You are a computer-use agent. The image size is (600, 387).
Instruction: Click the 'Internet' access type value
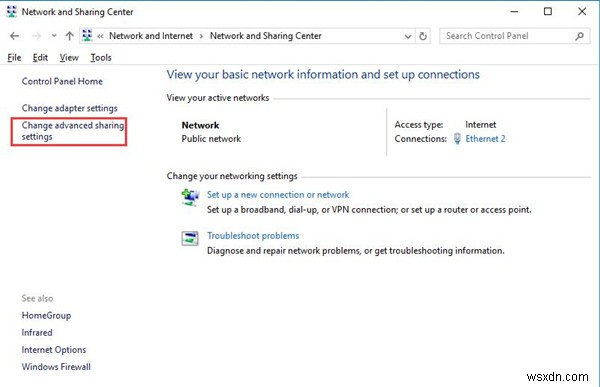pyautogui.click(x=481, y=125)
